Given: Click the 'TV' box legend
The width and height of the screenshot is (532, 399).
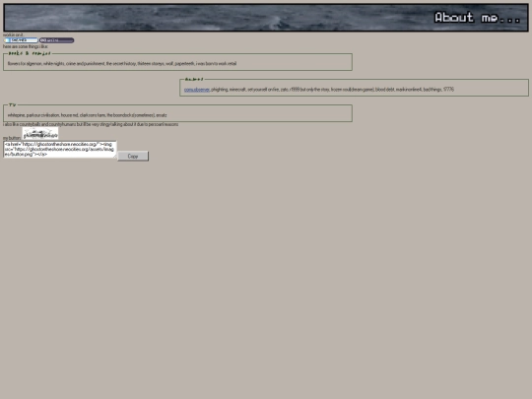Looking at the screenshot, I should tap(12, 104).
